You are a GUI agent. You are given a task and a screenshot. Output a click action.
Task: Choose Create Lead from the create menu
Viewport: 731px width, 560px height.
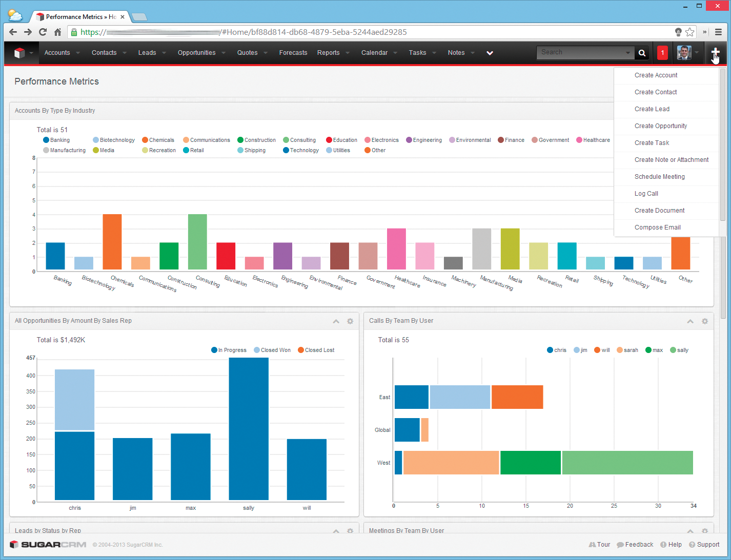[652, 109]
